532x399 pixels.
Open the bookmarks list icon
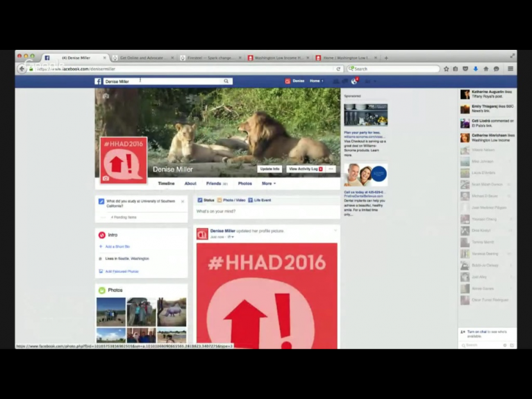(456, 69)
